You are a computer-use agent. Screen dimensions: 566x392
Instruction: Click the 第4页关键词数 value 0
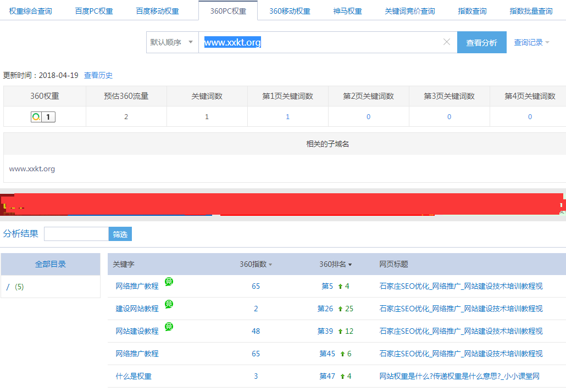[530, 116]
